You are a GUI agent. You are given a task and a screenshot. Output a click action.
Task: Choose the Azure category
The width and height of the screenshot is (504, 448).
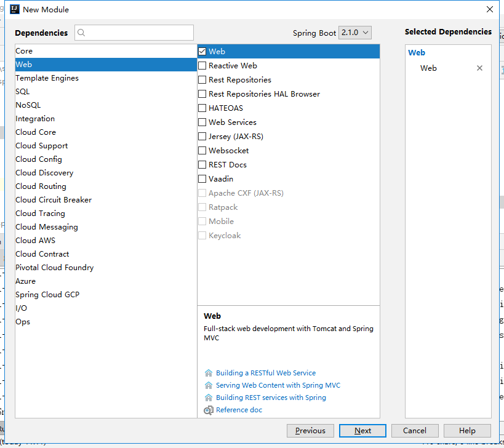click(106, 281)
